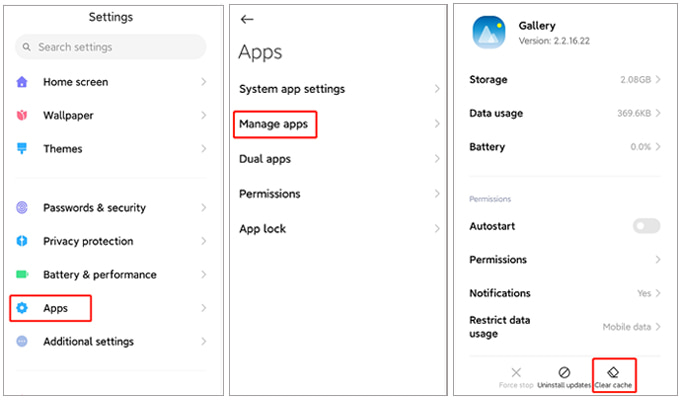Tap the back arrow above Apps
The height and width of the screenshot is (400, 680).
point(247,19)
